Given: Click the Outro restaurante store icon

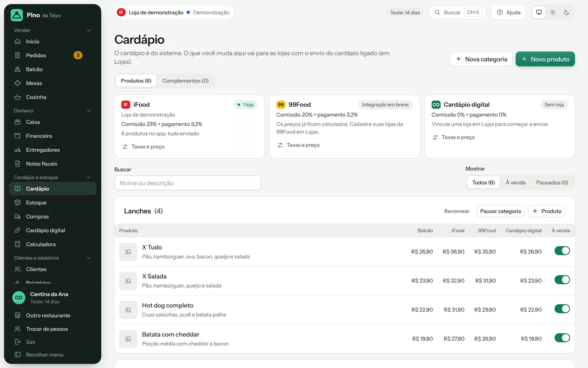Looking at the screenshot, I should pyautogui.click(x=18, y=315).
